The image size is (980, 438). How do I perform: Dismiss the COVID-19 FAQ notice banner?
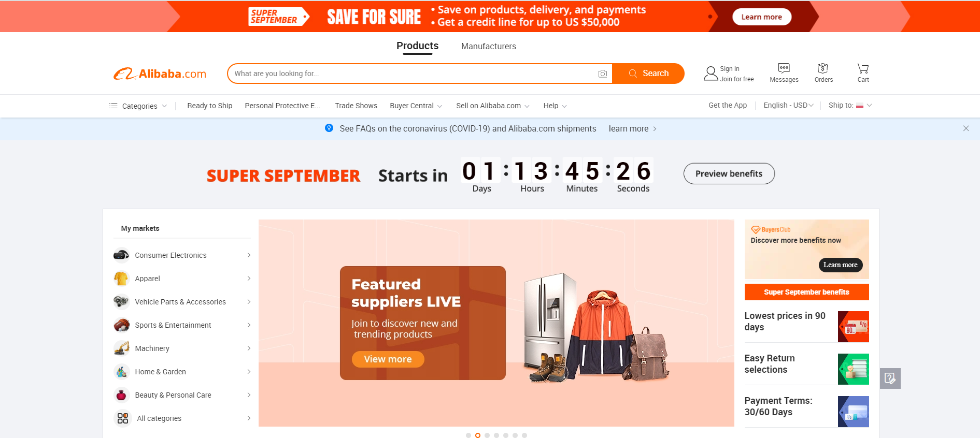click(966, 128)
